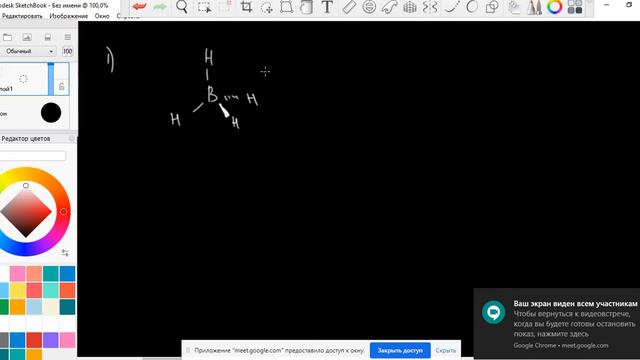Select the Crop tool

tap(246, 7)
